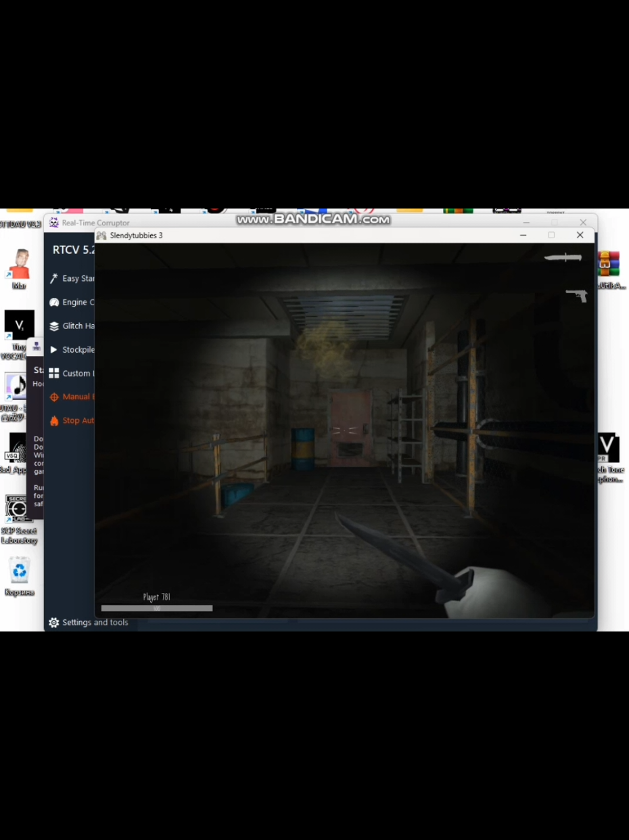
Task: Maximize the Slendytubbies 3 window
Action: [x=551, y=235]
